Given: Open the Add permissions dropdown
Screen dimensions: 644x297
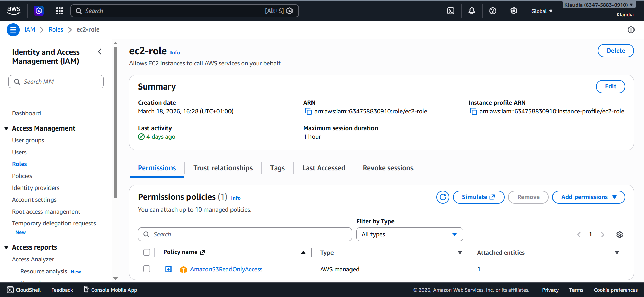Looking at the screenshot, I should click(x=588, y=197).
